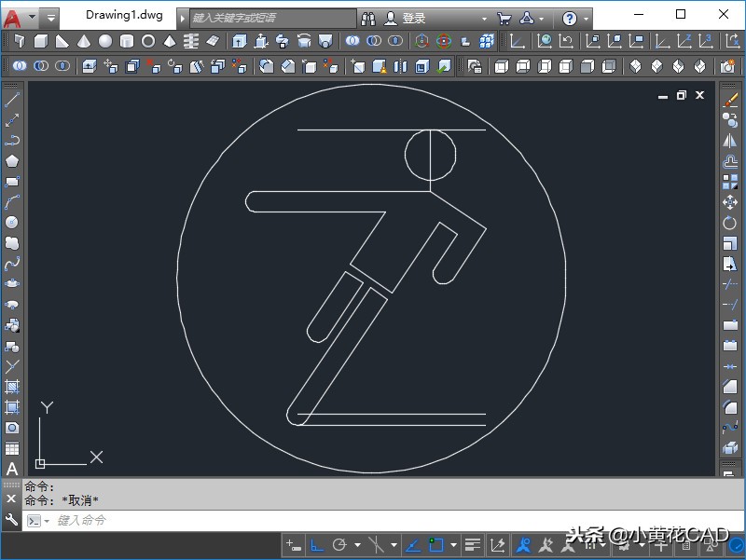The height and width of the screenshot is (560, 746).
Task: Click the 登录 sign-in button
Action: point(413,19)
